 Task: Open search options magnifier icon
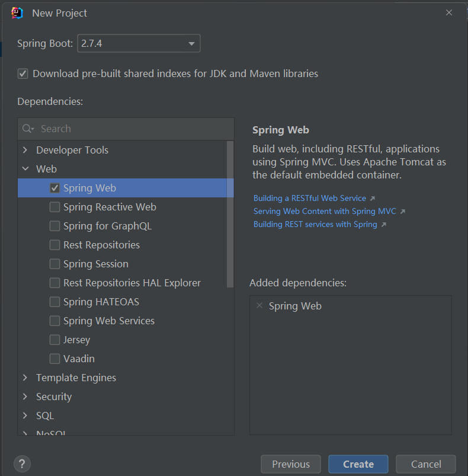[x=28, y=129]
